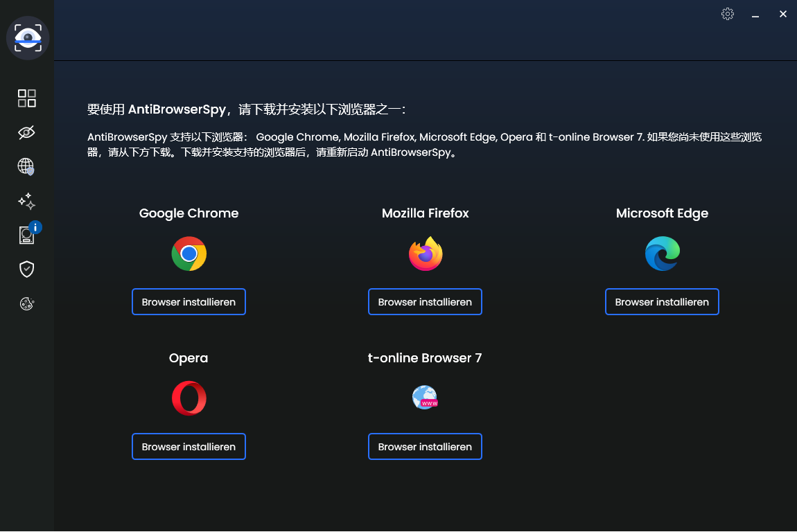The image size is (797, 532).
Task: Click the t-online Browser 7 heading text
Action: [424, 358]
